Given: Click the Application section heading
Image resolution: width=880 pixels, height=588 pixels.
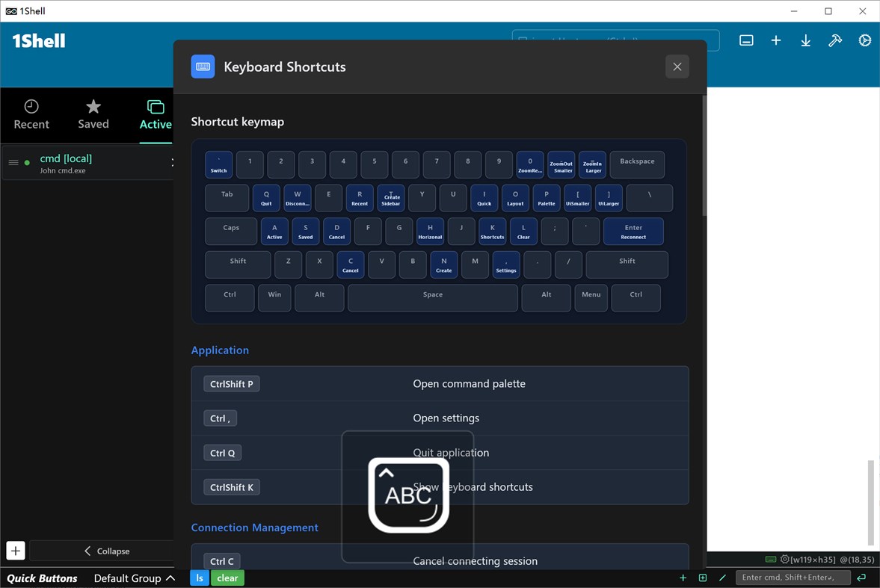Looking at the screenshot, I should (x=219, y=350).
